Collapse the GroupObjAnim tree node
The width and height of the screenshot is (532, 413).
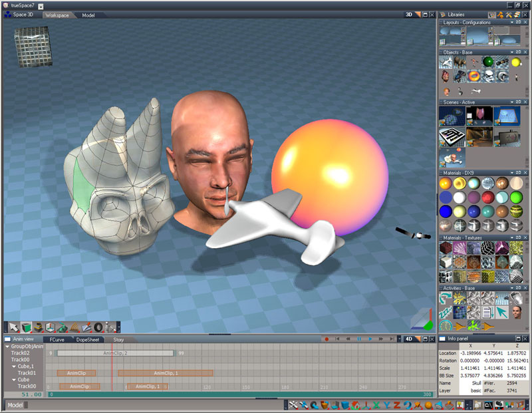[7, 346]
